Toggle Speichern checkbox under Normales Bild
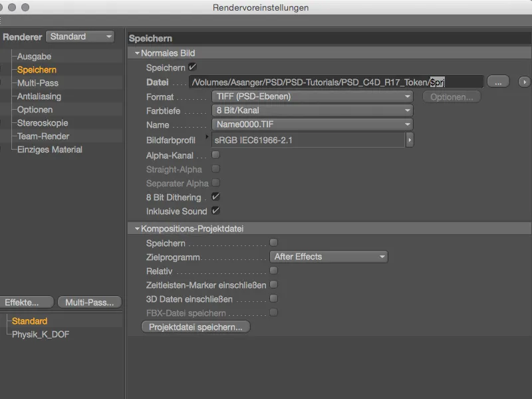 [192, 67]
